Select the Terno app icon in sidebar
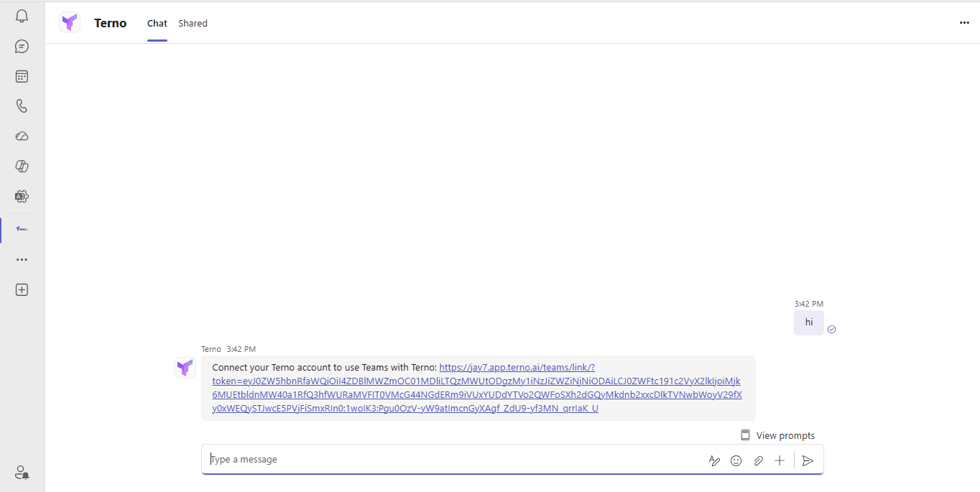This screenshot has width=980, height=492. [x=22, y=229]
